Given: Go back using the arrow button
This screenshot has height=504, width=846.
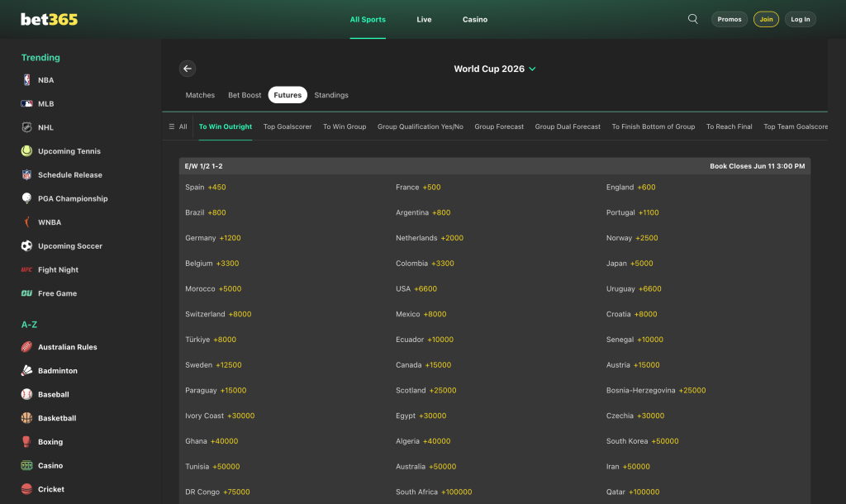Looking at the screenshot, I should (x=188, y=69).
